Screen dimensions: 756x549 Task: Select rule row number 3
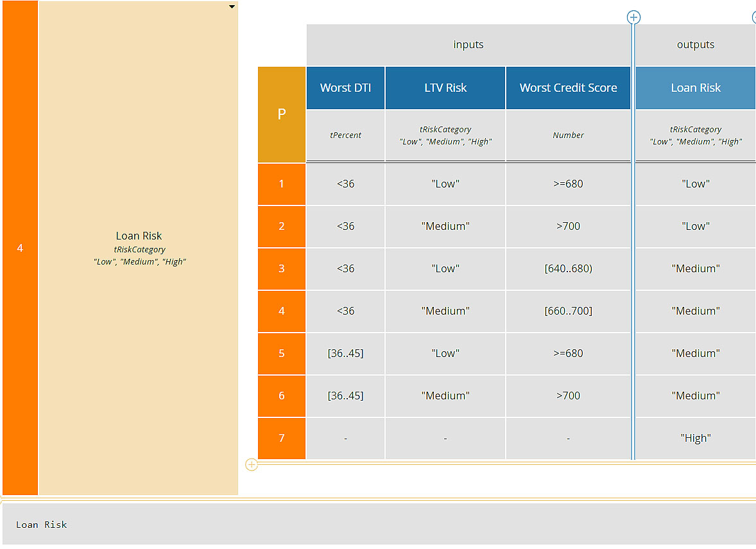pyautogui.click(x=282, y=268)
